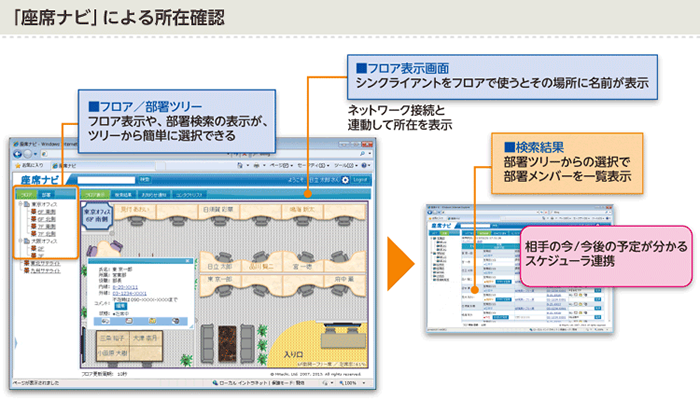Click the 東京オフィス folder icon

coord(27,204)
